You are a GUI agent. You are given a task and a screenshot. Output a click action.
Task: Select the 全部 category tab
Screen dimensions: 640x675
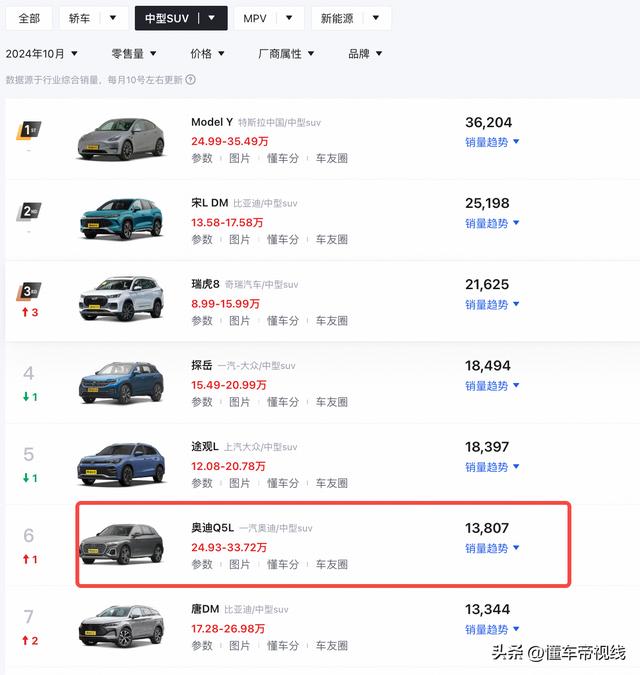coord(29,18)
